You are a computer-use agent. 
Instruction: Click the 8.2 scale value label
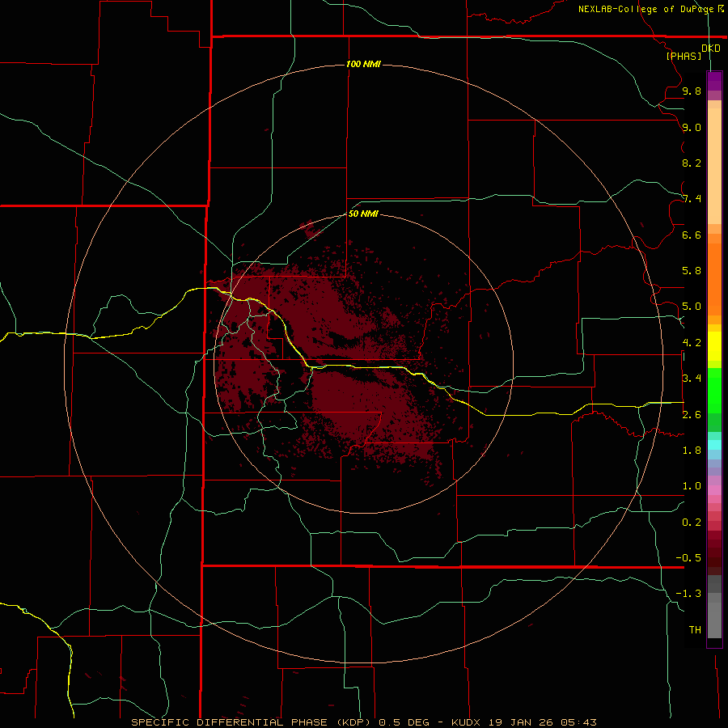pyautogui.click(x=692, y=163)
